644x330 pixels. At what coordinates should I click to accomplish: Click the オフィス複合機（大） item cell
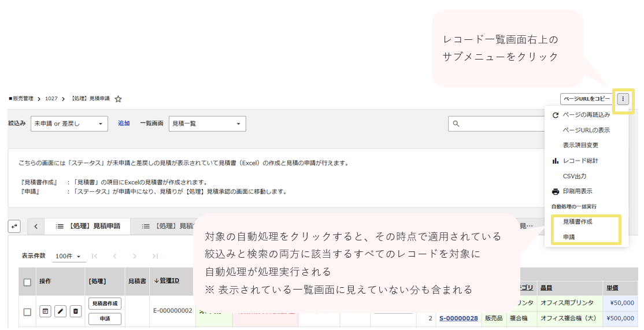point(568,318)
